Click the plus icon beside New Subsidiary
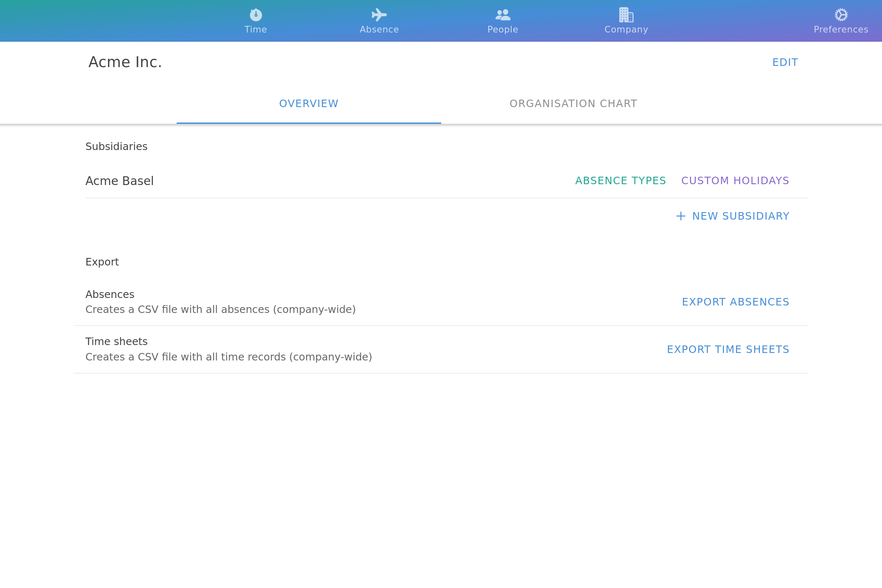The height and width of the screenshot is (588, 882). (681, 216)
